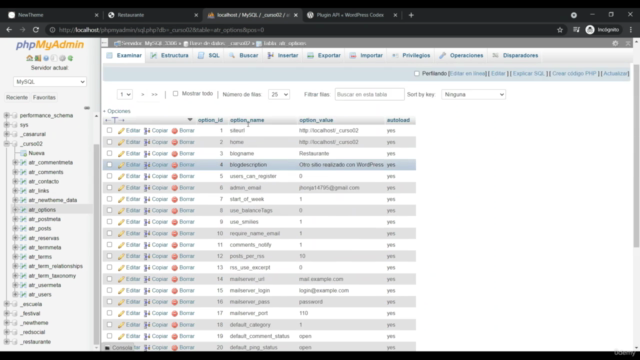Click Copiar icon for mailserver_port row
This screenshot has width=640, height=360.
147,313
